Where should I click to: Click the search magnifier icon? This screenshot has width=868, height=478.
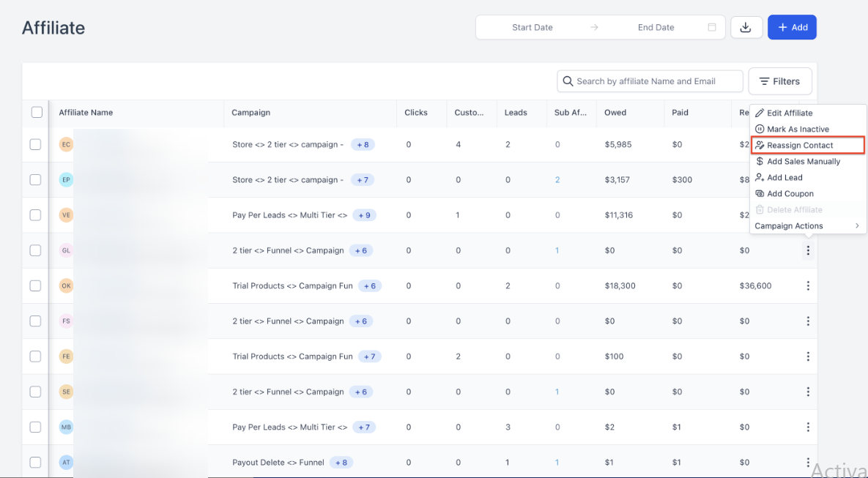tap(568, 81)
